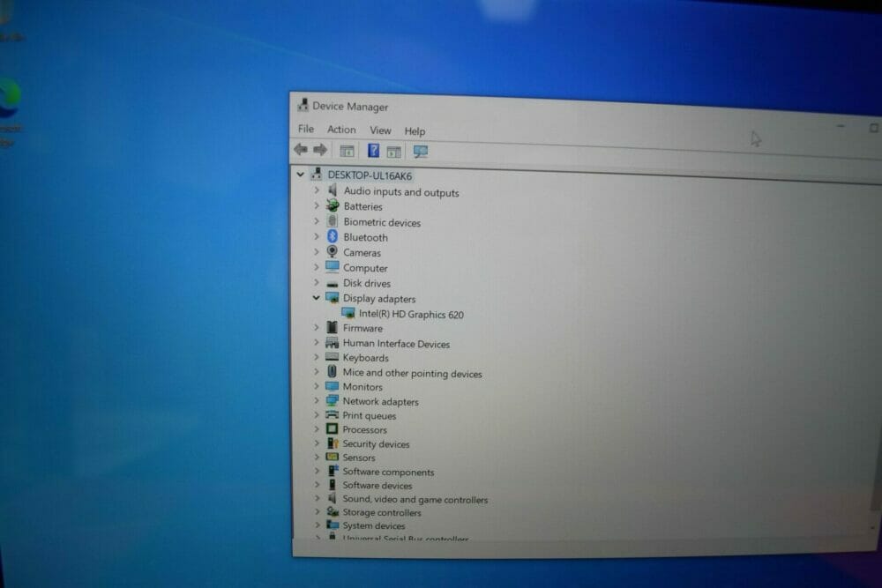Screen dimensions: 882x588
Task: Click the Print queues printer icon
Action: [x=333, y=414]
